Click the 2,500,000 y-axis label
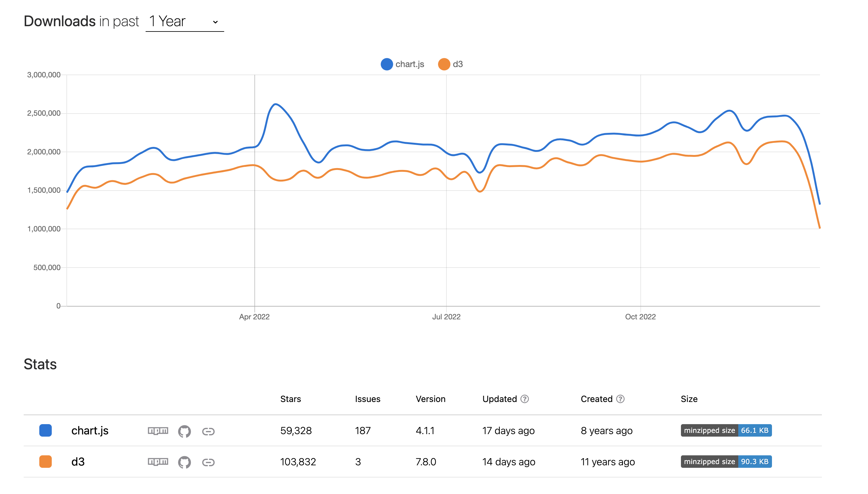Screen dimensions: 868x494 tap(44, 113)
